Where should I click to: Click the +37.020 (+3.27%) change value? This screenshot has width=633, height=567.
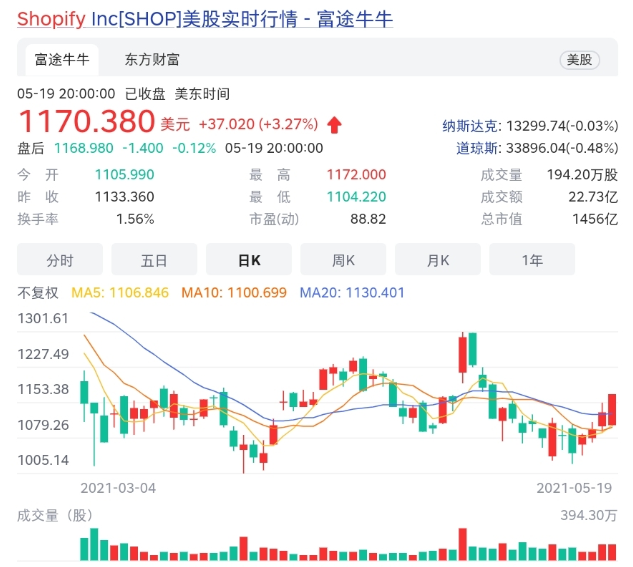click(258, 124)
